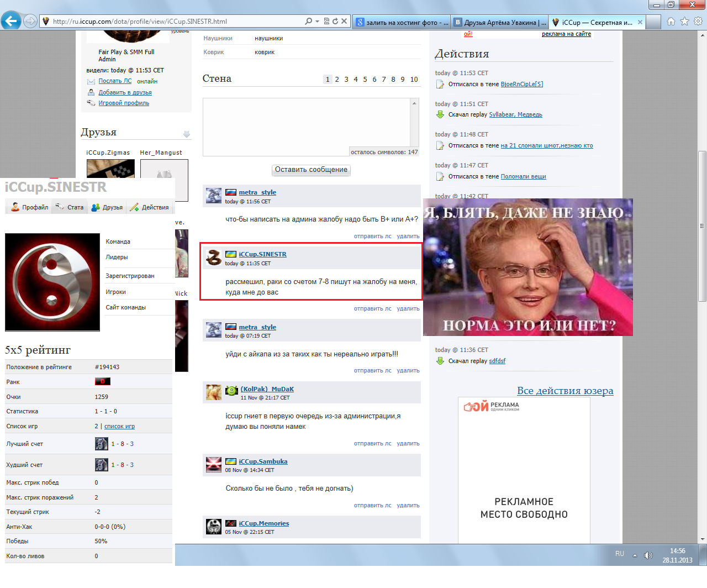
Task: Click 'удалить' under (KolPak)_MuDaK post
Action: point(408,443)
